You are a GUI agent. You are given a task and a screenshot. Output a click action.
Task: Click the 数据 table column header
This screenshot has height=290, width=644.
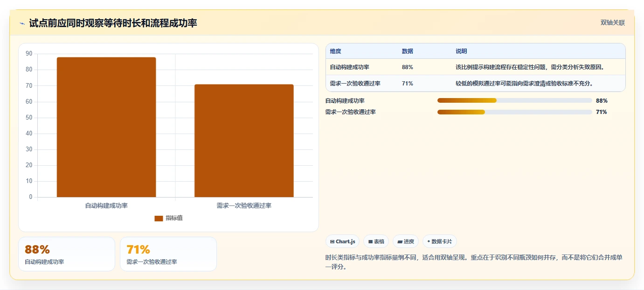pos(407,51)
